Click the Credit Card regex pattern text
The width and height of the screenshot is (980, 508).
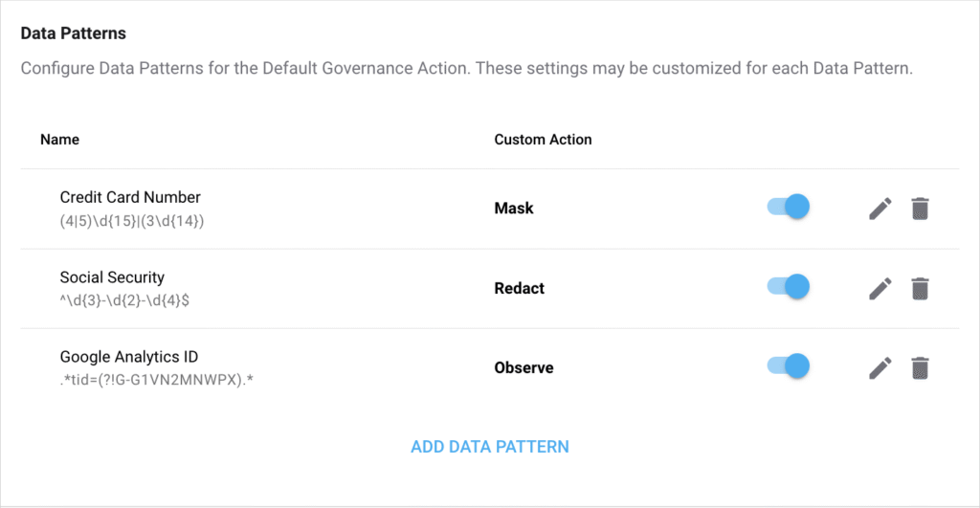pyautogui.click(x=132, y=220)
